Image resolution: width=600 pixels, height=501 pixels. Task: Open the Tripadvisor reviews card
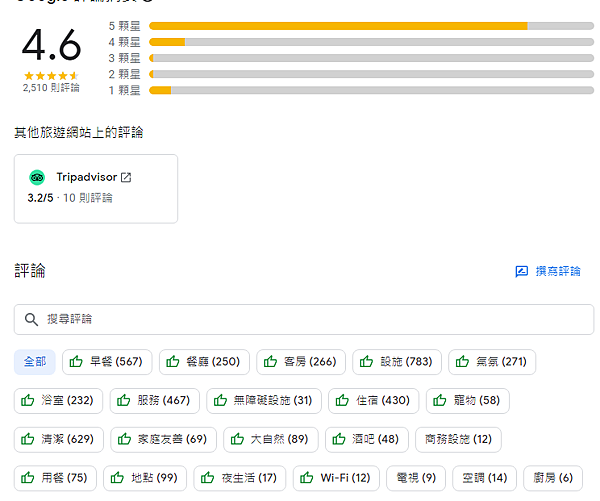coord(96,188)
